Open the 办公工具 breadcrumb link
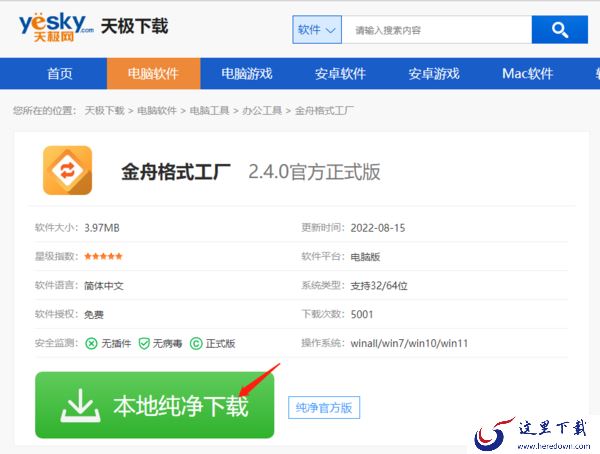Image resolution: width=600 pixels, height=454 pixels. pos(262,111)
